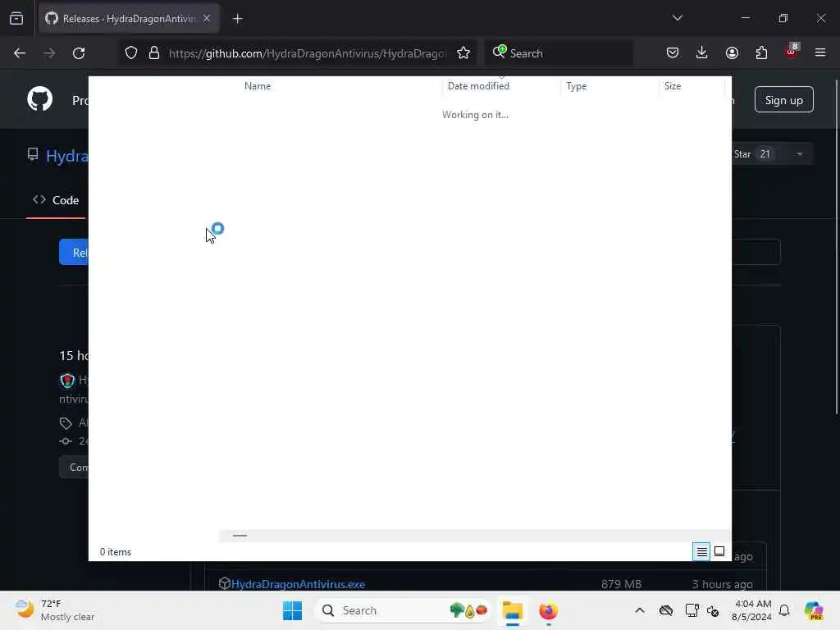
Task: Sort by Size column header
Action: 673,85
